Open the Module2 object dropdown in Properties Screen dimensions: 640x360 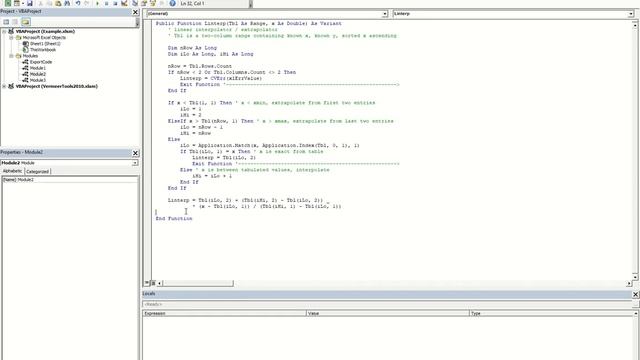(135, 163)
